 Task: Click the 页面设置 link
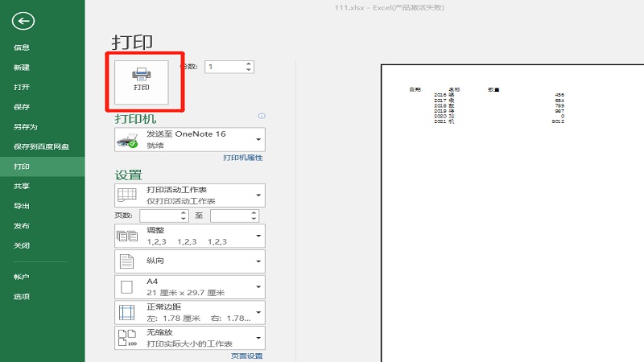(246, 356)
